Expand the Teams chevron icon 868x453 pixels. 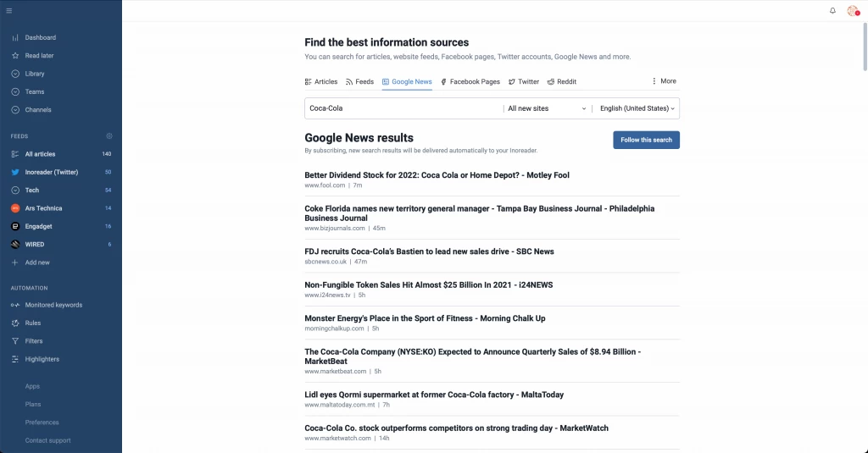coord(15,91)
